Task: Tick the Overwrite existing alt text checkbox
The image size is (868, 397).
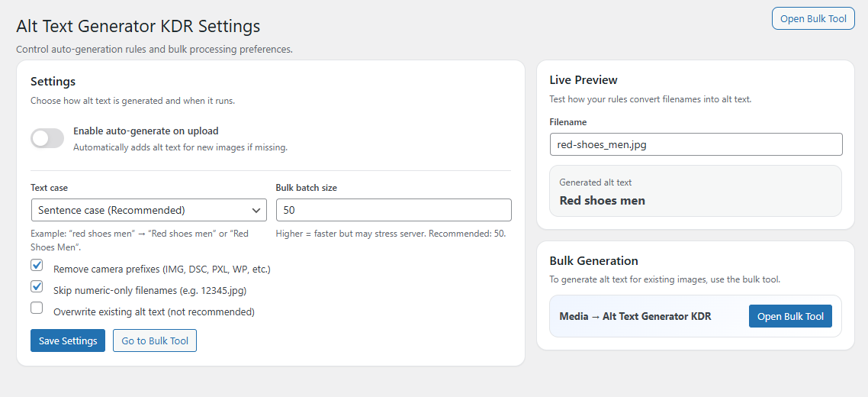Action: (x=37, y=308)
